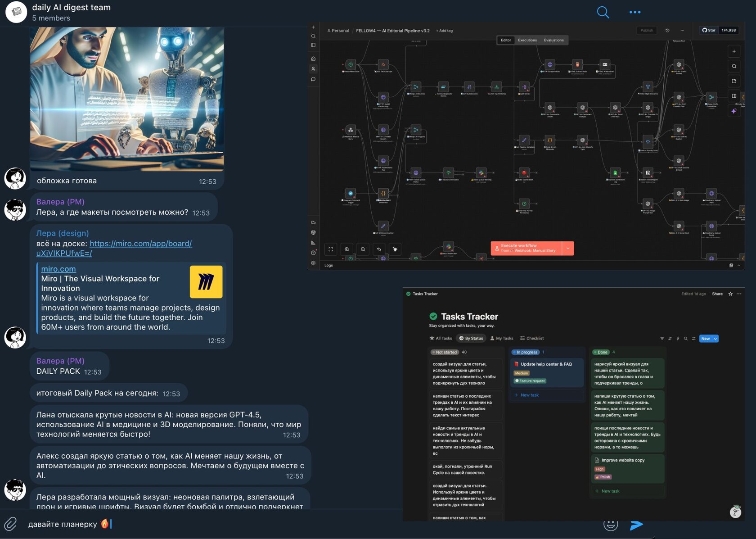Viewport: 756px width, 539px height.
Task: Open the Improve website copy card
Action: (x=627, y=468)
